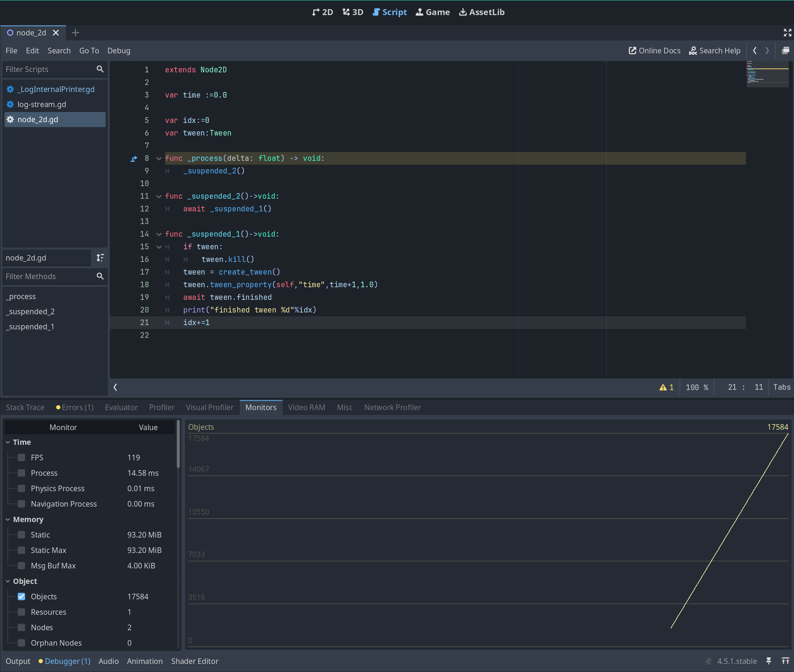Pin the bottom panel icon
Image resolution: width=794 pixels, height=672 pixels.
pos(768,661)
